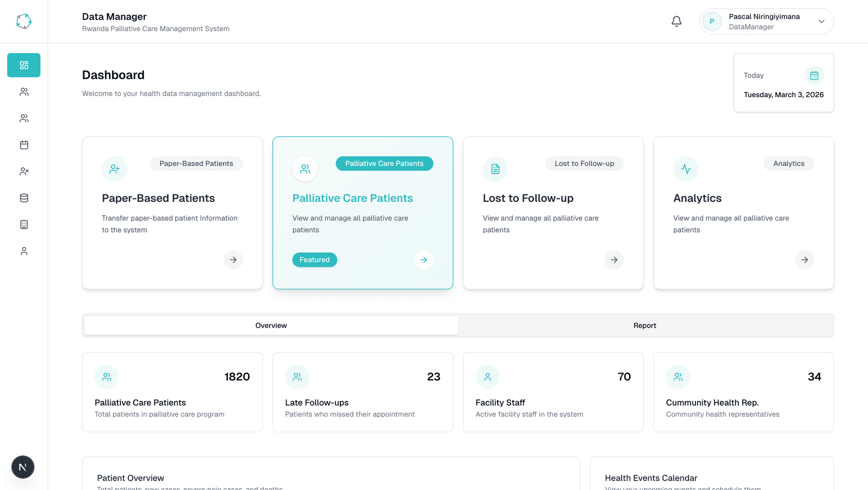Click the Featured badge
868x490 pixels.
coord(314,260)
